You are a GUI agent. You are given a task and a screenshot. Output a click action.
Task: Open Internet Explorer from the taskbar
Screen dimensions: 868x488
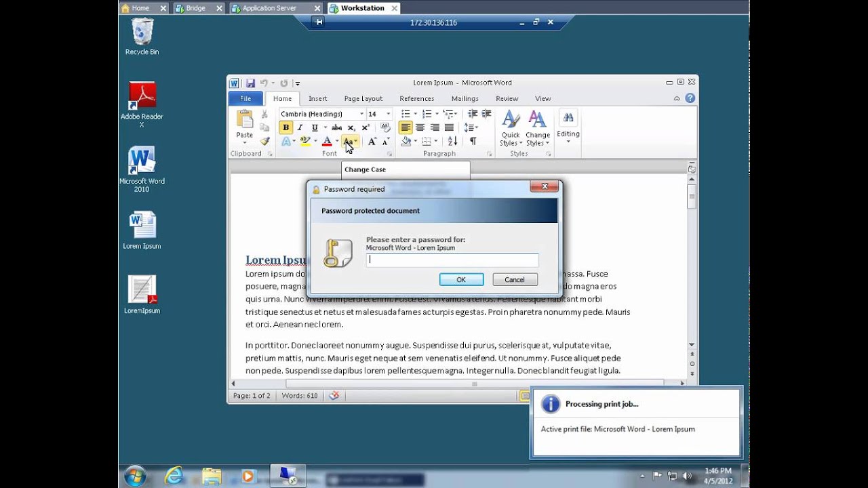click(174, 476)
